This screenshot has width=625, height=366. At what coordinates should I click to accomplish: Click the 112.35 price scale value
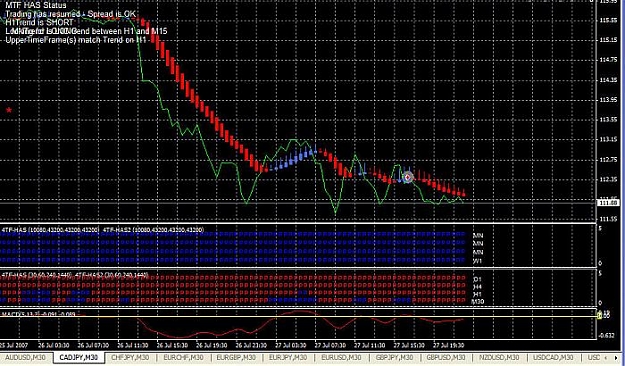608,179
